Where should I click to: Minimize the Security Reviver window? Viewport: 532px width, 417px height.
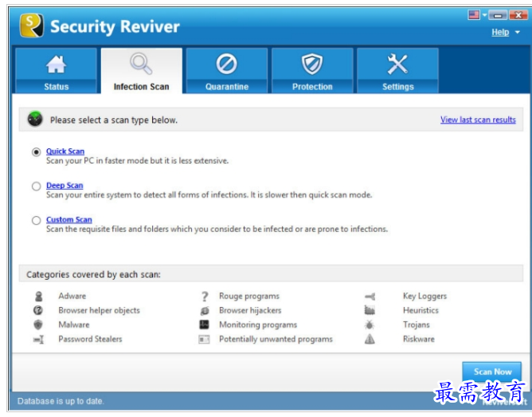click(x=498, y=15)
